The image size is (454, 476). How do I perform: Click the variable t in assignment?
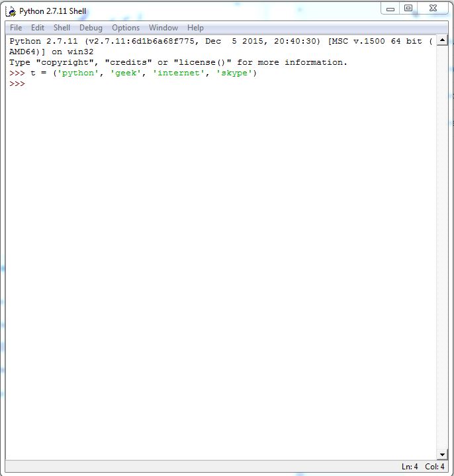click(x=33, y=73)
